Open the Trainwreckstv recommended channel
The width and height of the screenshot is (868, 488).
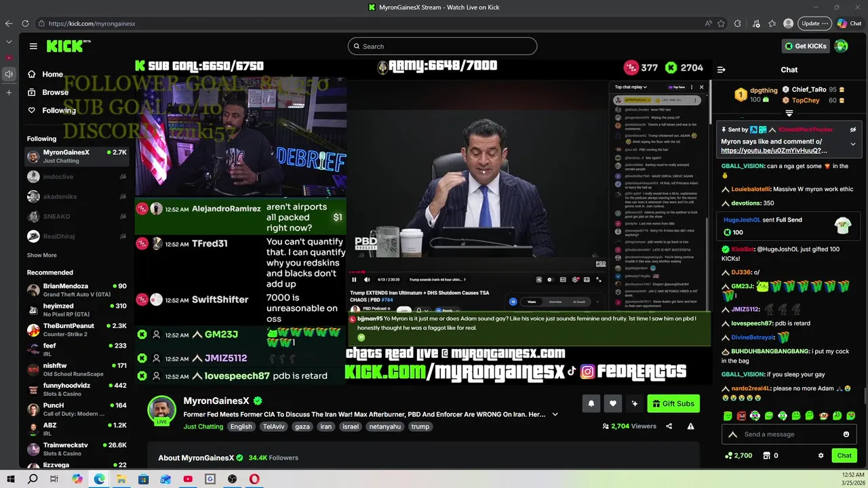point(77,449)
